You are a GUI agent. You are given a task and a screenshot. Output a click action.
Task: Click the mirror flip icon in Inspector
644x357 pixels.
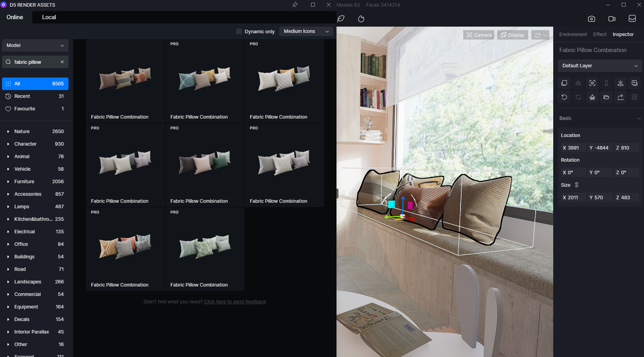(578, 83)
